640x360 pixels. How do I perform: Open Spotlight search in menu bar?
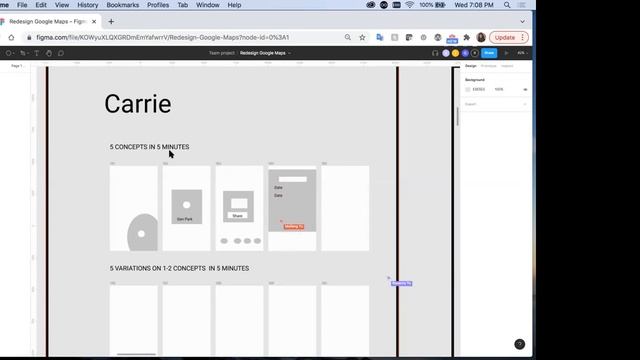tap(507, 5)
